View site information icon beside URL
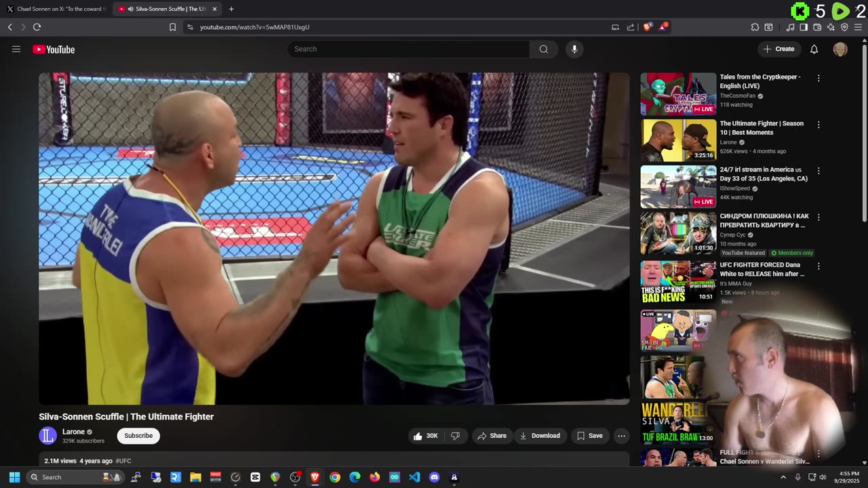Screen dimensions: 868x488 point(190,27)
